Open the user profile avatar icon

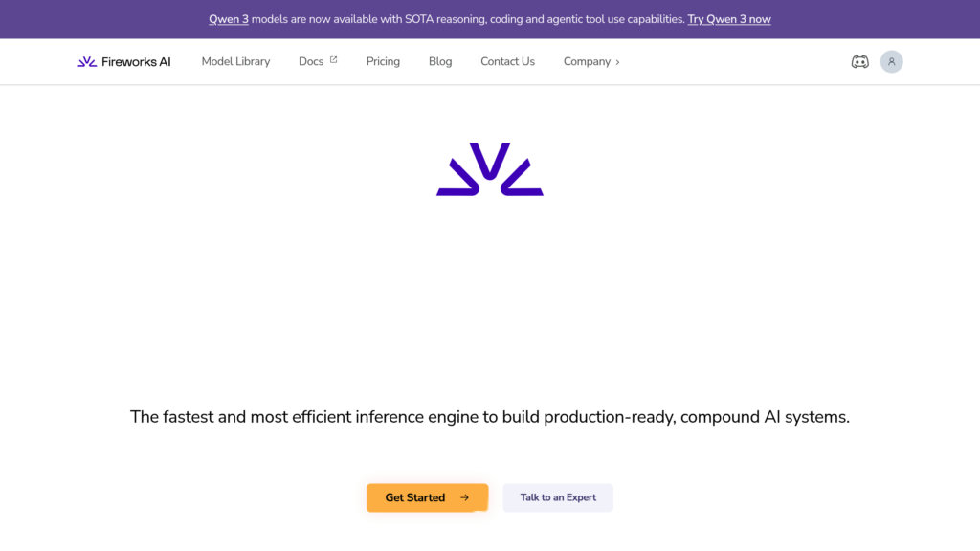point(891,62)
